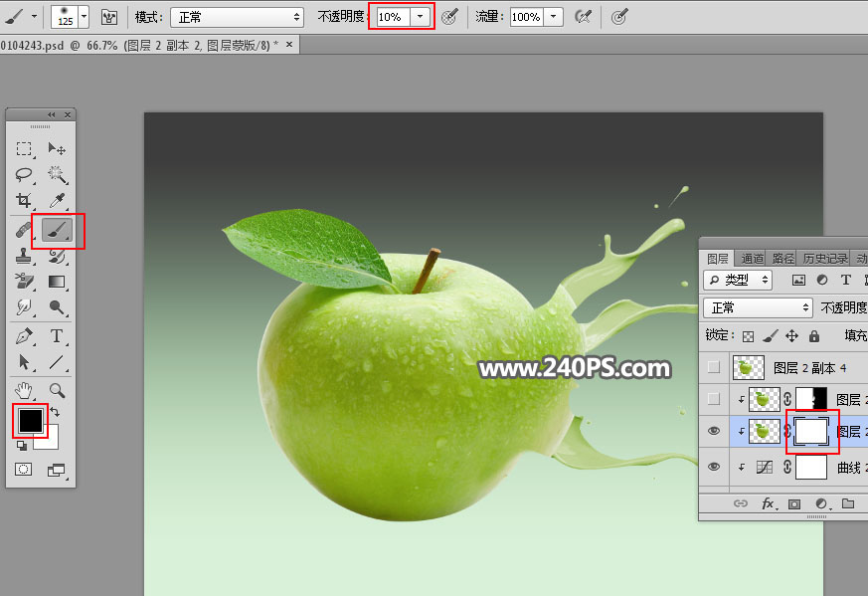The image size is (868, 596).
Task: Open the 类型 layer filter dropdown
Action: tap(739, 280)
